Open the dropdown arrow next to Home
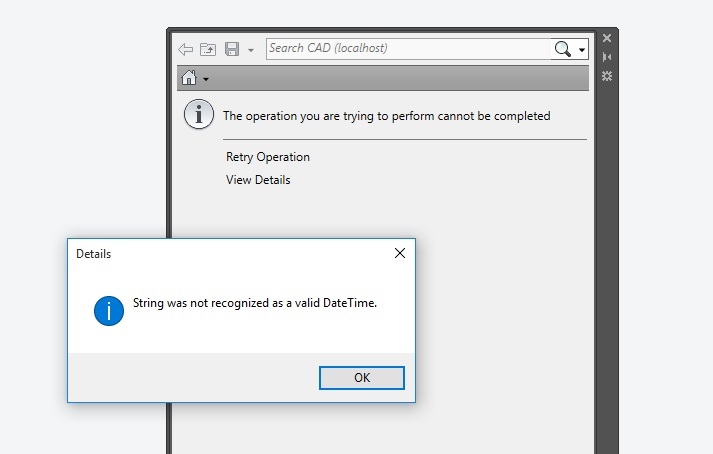The image size is (713, 454). click(x=205, y=79)
